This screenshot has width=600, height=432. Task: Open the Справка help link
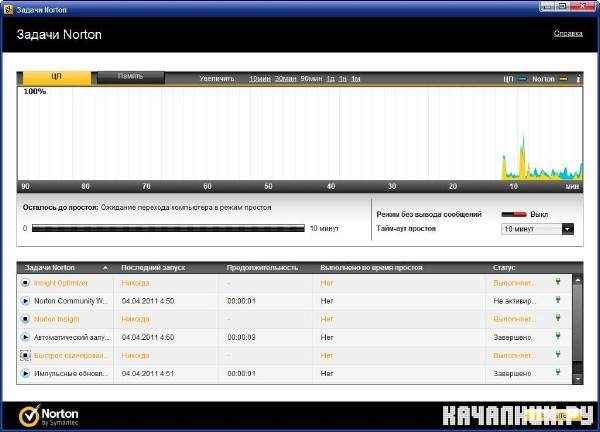point(568,34)
